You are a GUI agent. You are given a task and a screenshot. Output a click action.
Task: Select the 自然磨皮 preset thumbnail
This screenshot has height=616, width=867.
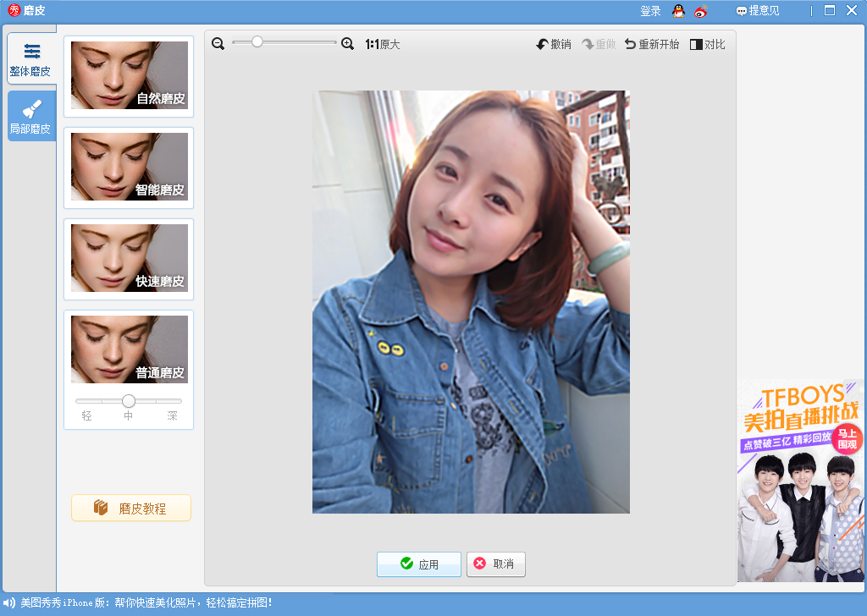click(x=129, y=76)
